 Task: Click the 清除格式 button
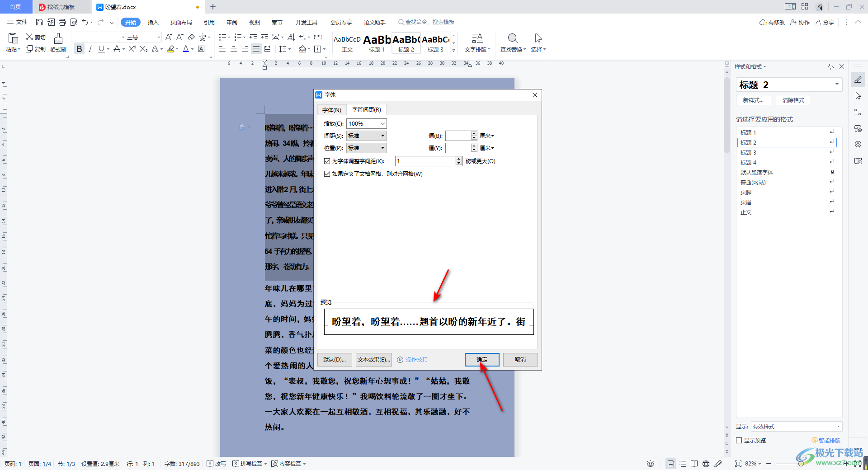coord(793,100)
